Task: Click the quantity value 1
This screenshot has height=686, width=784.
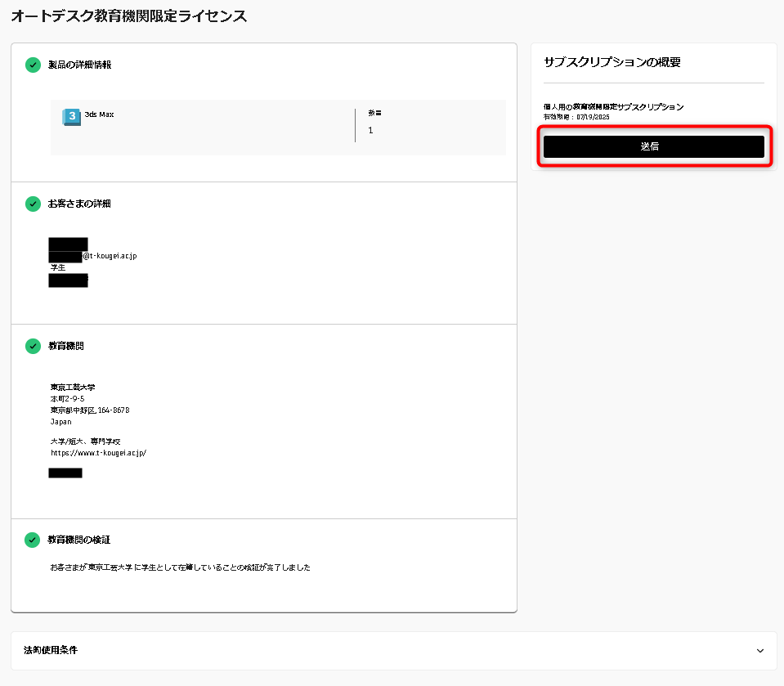Action: (x=370, y=130)
